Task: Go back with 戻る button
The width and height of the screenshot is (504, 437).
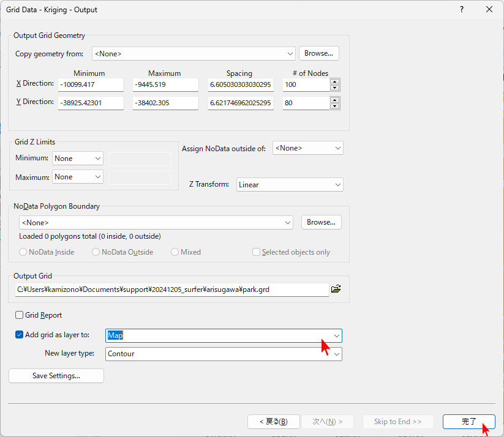Action: coord(273,422)
